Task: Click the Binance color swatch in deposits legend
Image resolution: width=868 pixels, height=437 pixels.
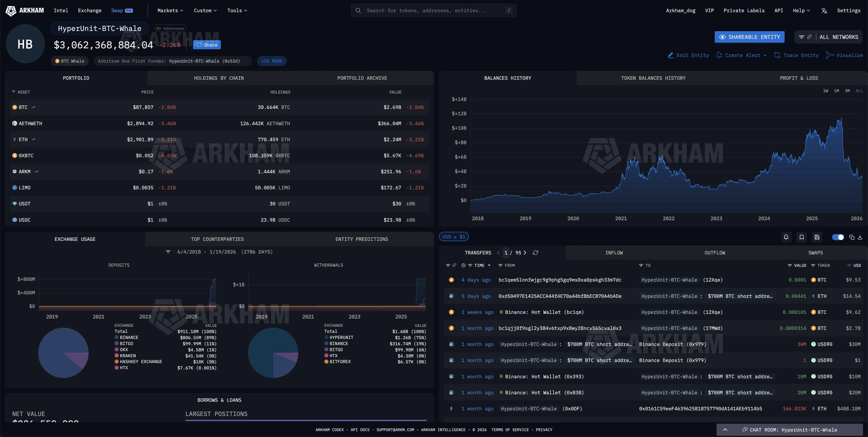Action: coord(117,337)
